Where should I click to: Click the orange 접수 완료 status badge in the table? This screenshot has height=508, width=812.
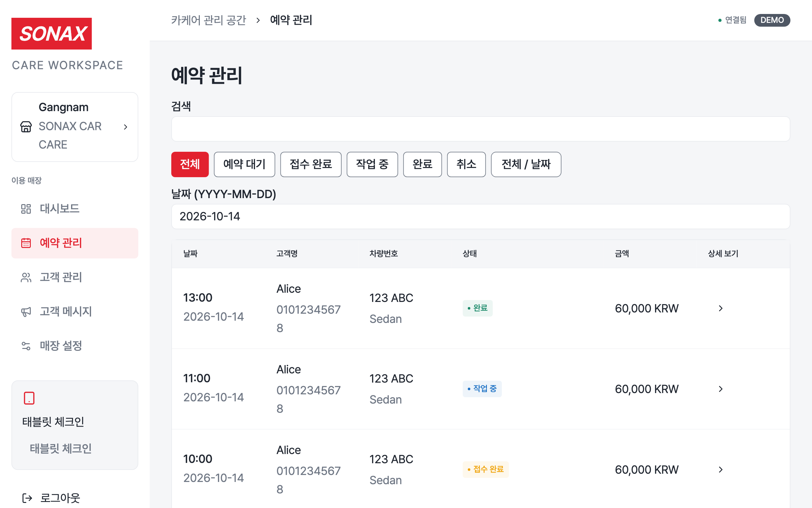486,469
